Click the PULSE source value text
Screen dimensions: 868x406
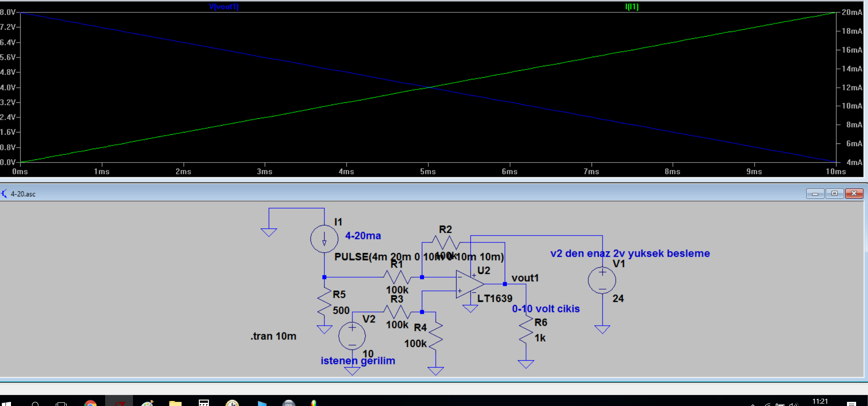point(419,257)
